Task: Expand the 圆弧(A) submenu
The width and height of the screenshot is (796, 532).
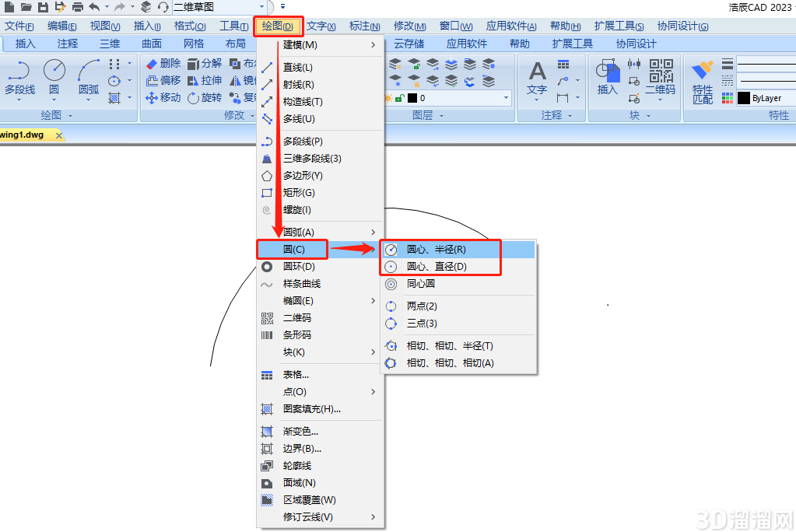Action: coord(320,232)
